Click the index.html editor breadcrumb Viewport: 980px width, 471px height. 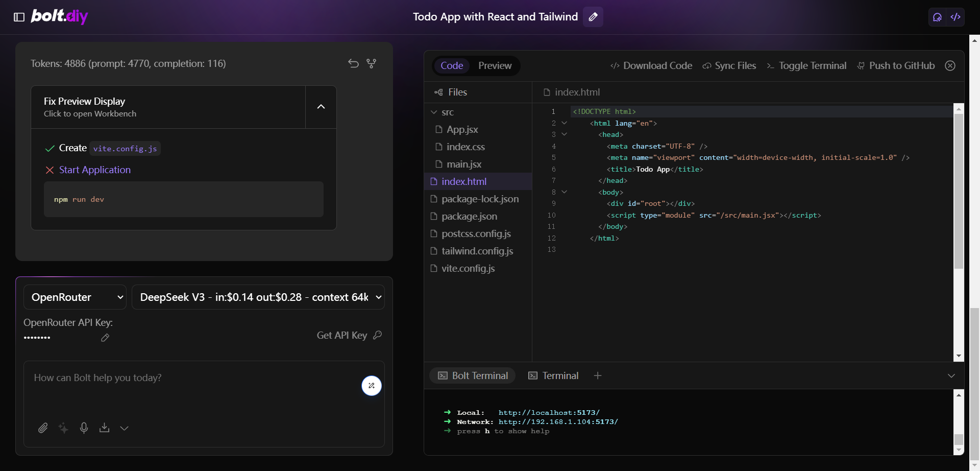pos(572,92)
